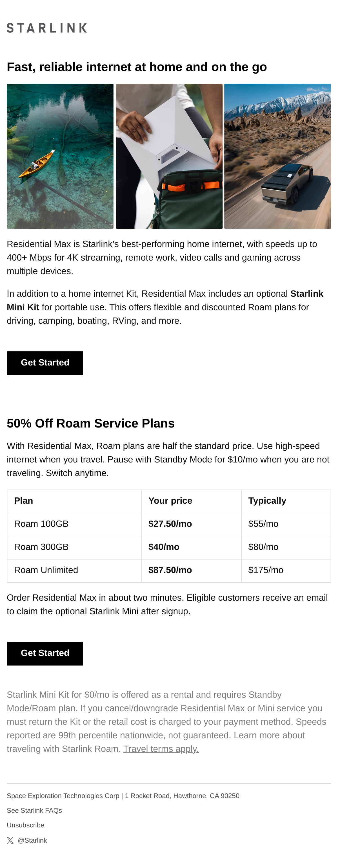Click the X social media icon
Screen dimensions: 338x868
(x=10, y=840)
